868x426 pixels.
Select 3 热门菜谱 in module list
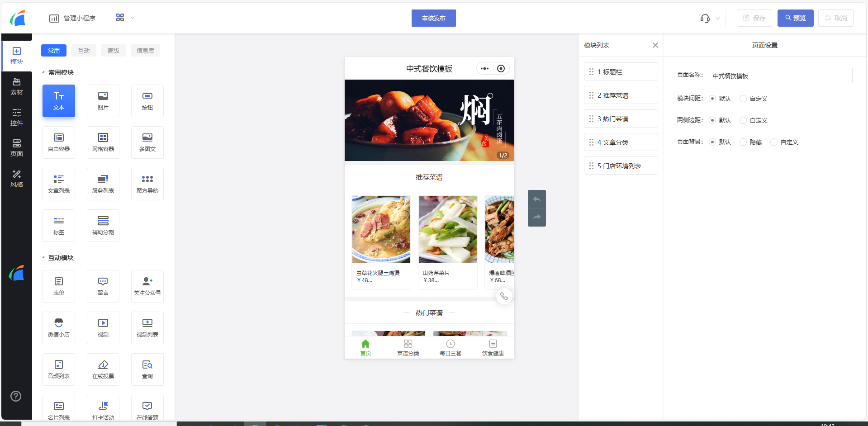click(621, 118)
